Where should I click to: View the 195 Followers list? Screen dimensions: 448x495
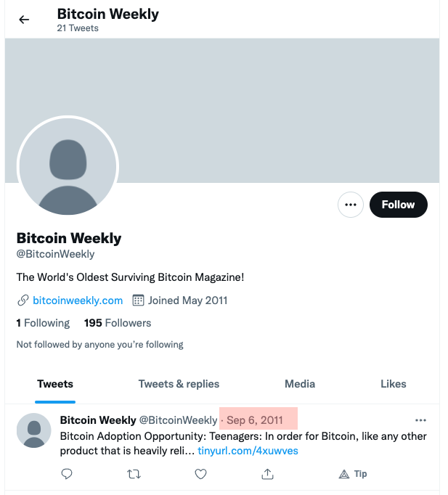click(x=118, y=323)
